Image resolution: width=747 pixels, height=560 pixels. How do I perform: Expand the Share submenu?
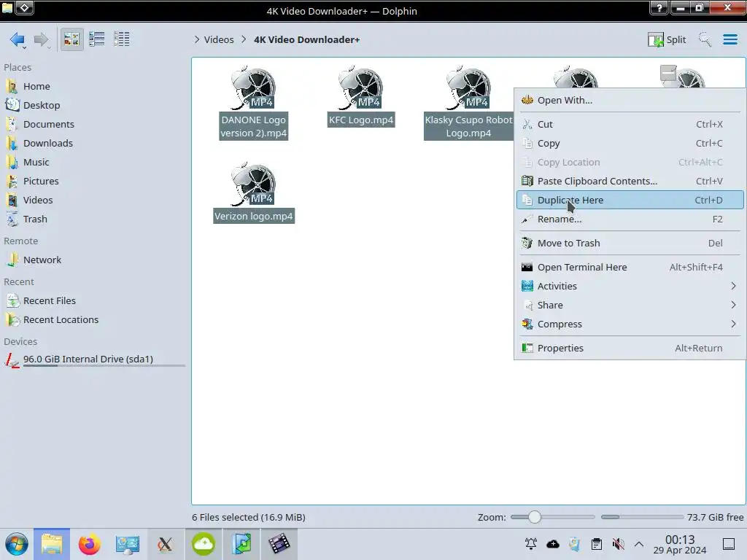point(630,306)
